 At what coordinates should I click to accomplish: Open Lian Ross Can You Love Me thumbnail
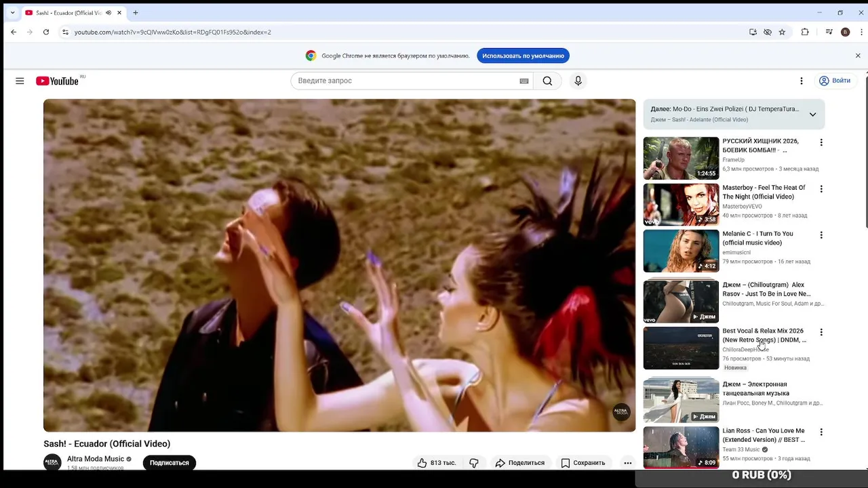coord(681,447)
